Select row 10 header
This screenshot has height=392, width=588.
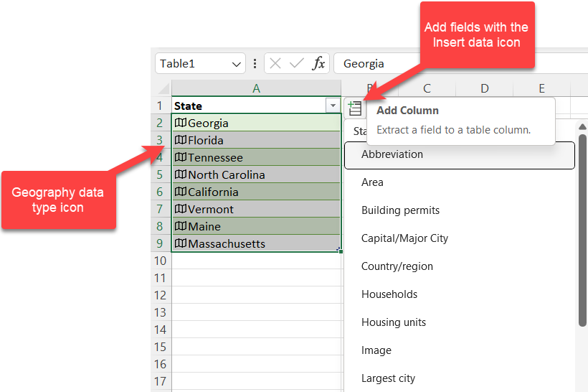(x=161, y=261)
